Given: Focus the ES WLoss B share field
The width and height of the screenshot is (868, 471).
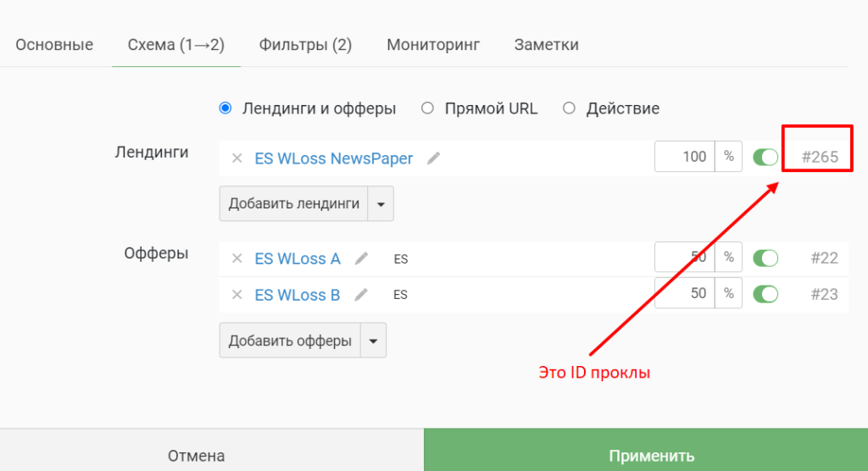Looking at the screenshot, I should 685,293.
